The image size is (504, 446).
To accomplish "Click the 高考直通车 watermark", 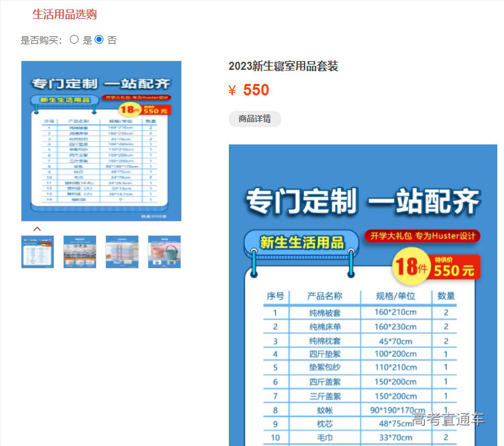I will point(448,420).
